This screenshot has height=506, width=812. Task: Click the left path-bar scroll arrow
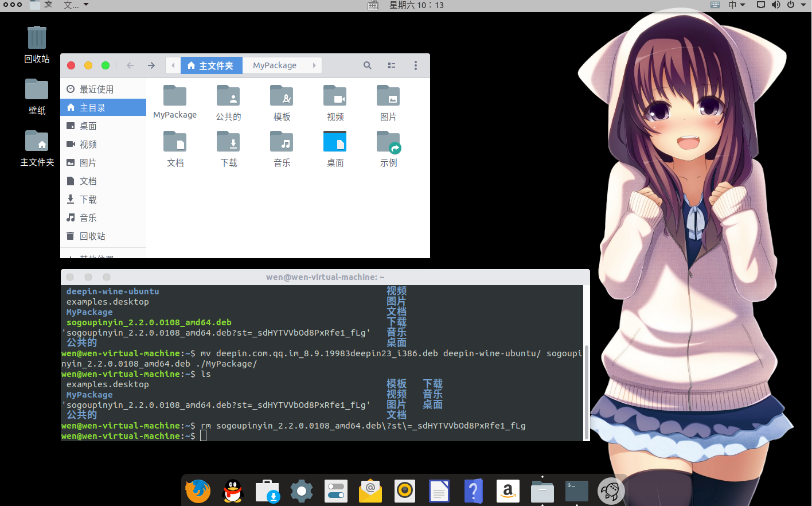[x=173, y=65]
